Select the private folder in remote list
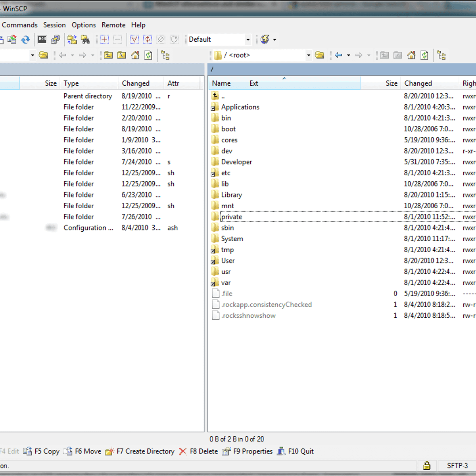Viewport: 476px width, 476px height. (231, 217)
